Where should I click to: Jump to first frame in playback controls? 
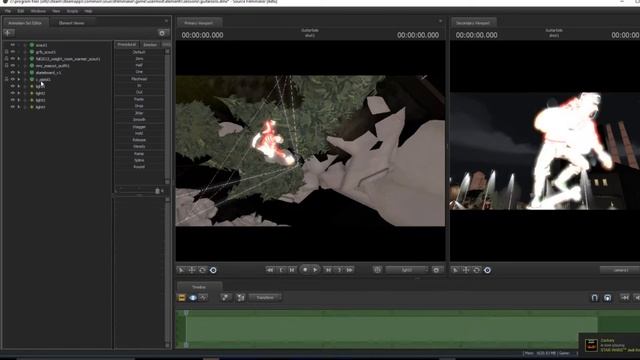pos(270,270)
